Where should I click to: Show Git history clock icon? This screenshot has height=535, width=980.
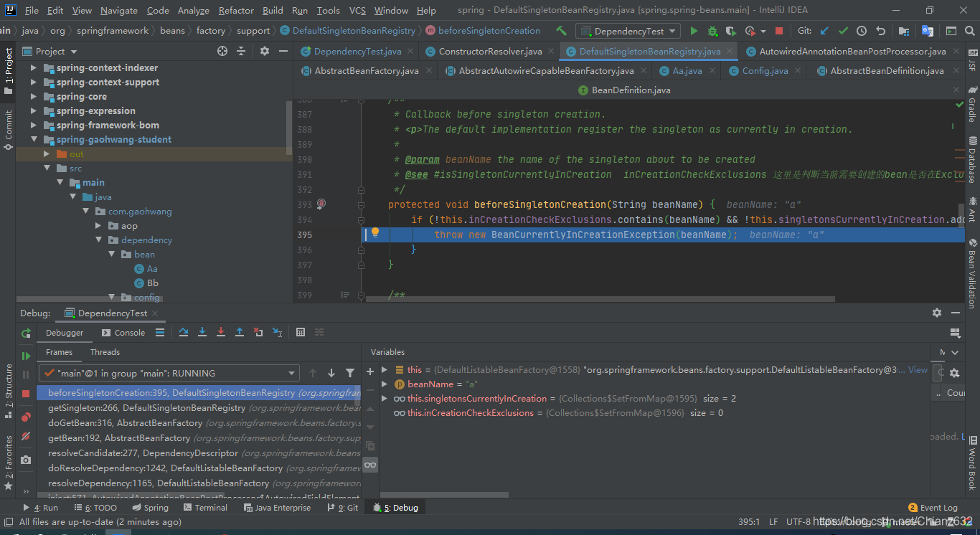(862, 31)
